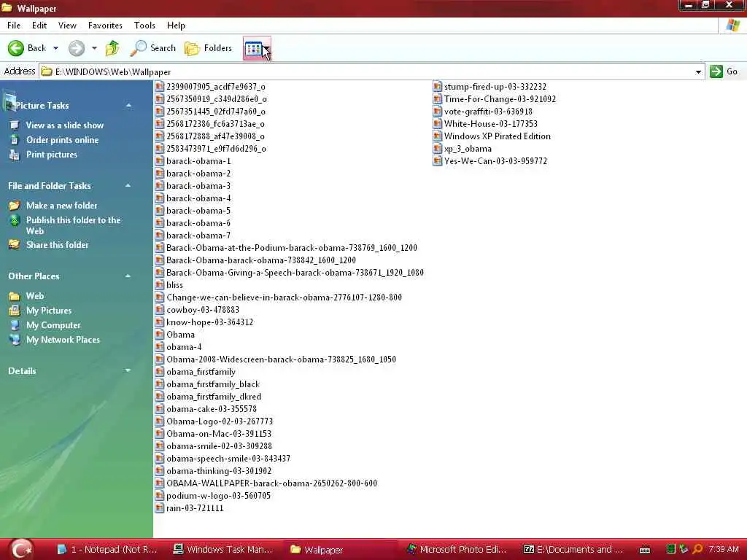Viewport: 747px width, 560px height.
Task: Select the bliss image file icon
Action: (x=160, y=285)
